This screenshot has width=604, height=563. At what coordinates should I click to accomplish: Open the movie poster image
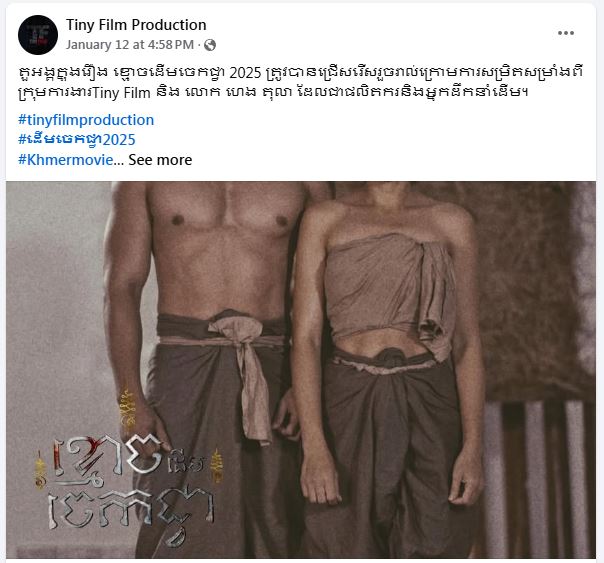pos(301,370)
